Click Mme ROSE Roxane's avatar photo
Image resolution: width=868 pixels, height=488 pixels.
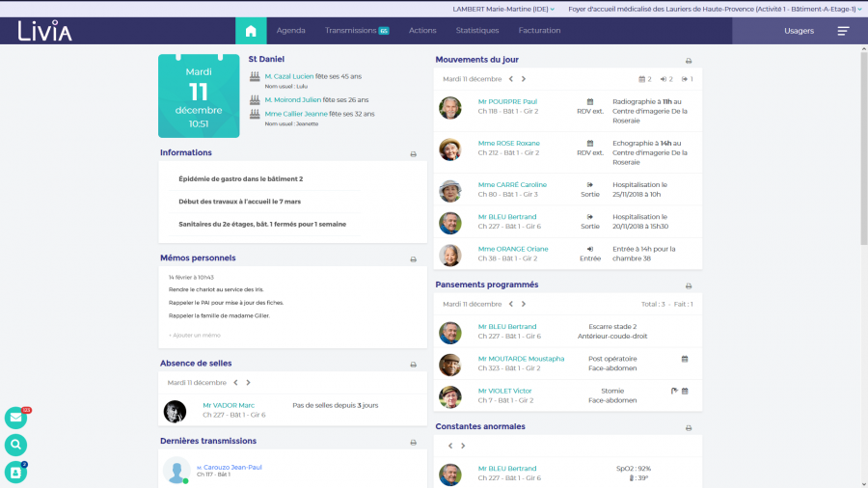449,149
